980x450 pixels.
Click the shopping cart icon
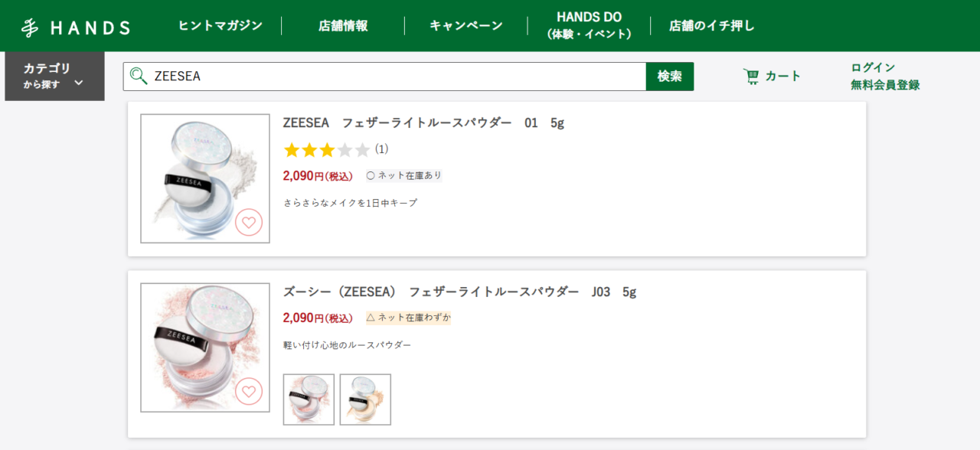click(x=751, y=77)
